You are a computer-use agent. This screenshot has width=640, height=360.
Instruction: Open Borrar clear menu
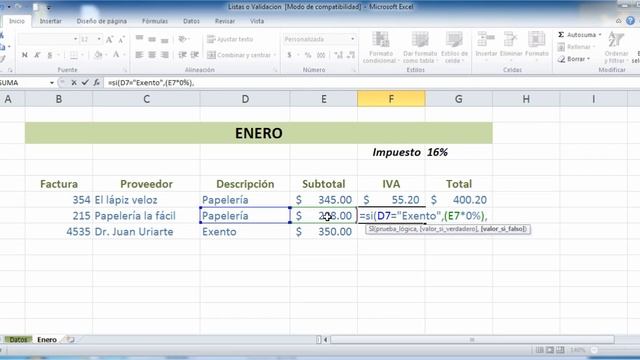pyautogui.click(x=574, y=59)
